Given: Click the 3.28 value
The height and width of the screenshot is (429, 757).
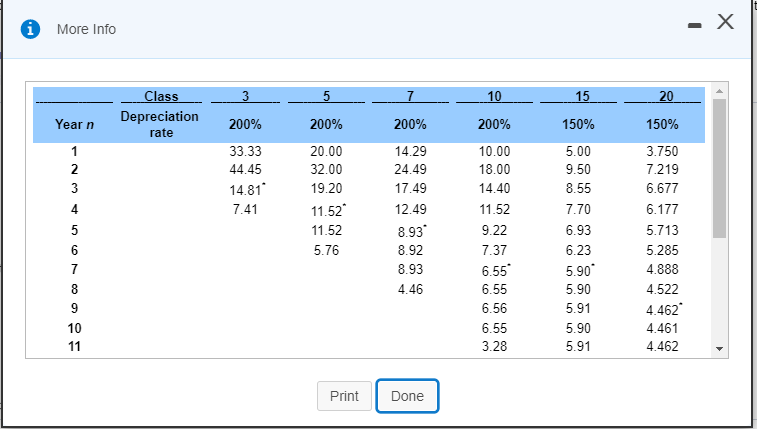Looking at the screenshot, I should pyautogui.click(x=494, y=346).
